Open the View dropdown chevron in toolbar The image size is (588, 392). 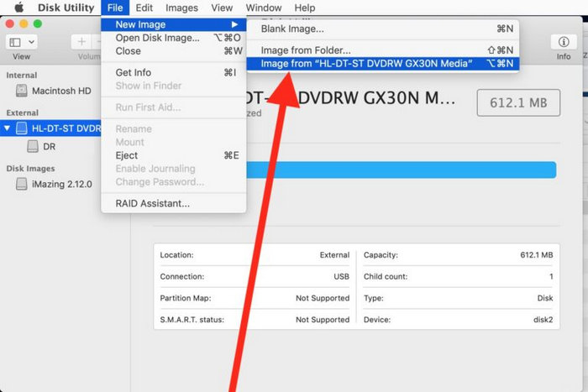32,42
